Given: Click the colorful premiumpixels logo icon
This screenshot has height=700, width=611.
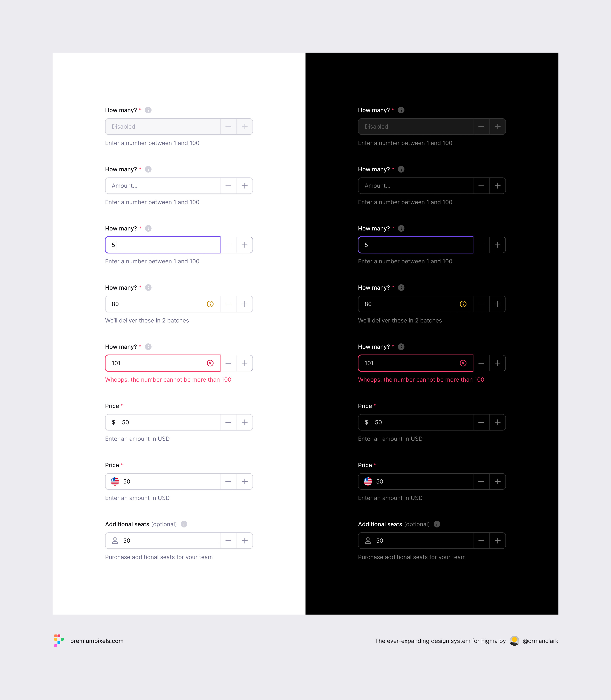Looking at the screenshot, I should [58, 641].
